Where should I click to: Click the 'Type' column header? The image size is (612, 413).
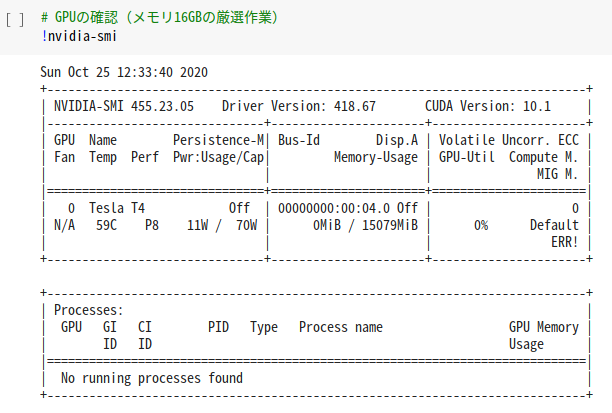(264, 327)
